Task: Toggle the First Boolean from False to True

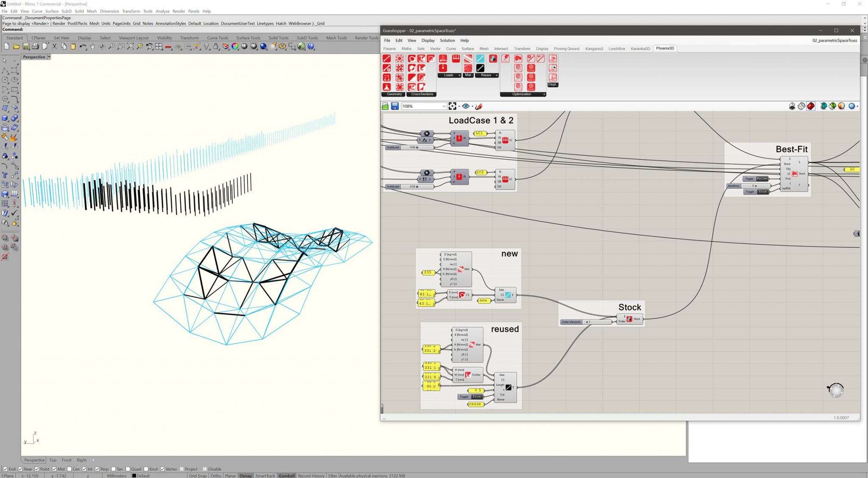Action: [762, 179]
